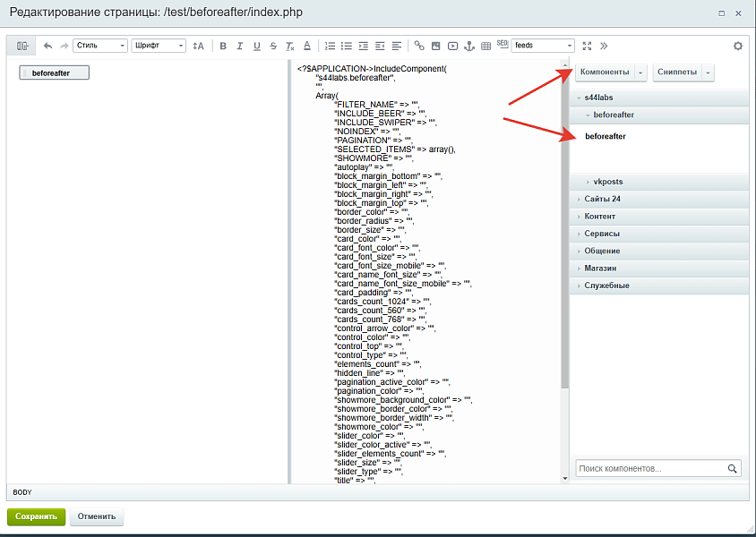This screenshot has width=756, height=537.
Task: Open editor settings gear
Action: (x=738, y=46)
